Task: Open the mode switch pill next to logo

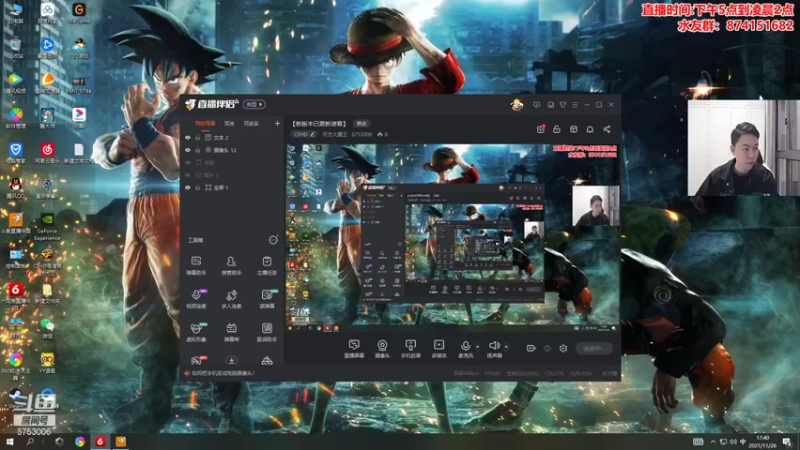Action: coord(254,105)
